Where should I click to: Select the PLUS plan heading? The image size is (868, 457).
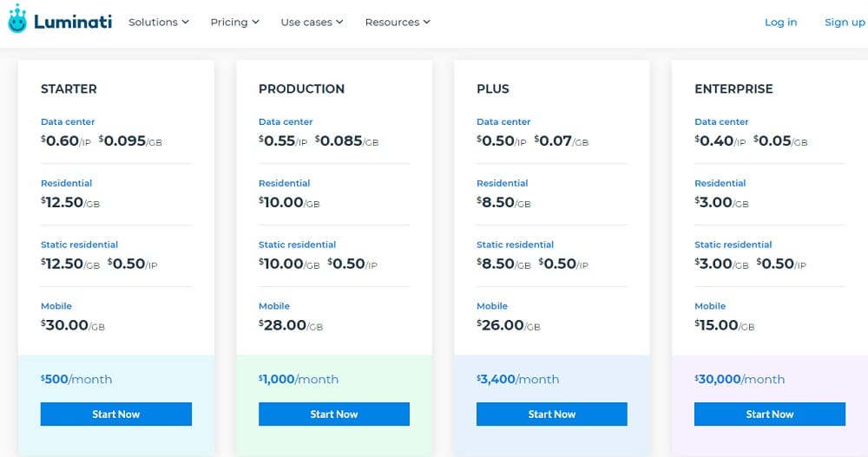point(493,88)
